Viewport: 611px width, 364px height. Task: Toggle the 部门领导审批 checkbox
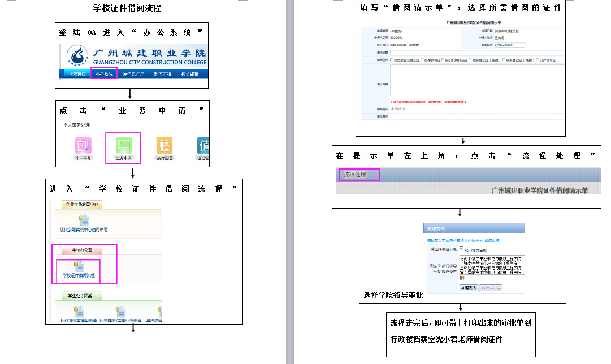click(x=461, y=248)
